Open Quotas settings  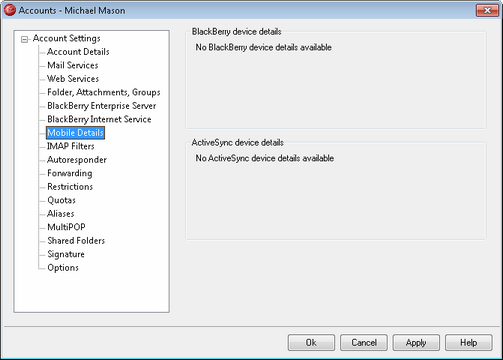click(x=61, y=200)
